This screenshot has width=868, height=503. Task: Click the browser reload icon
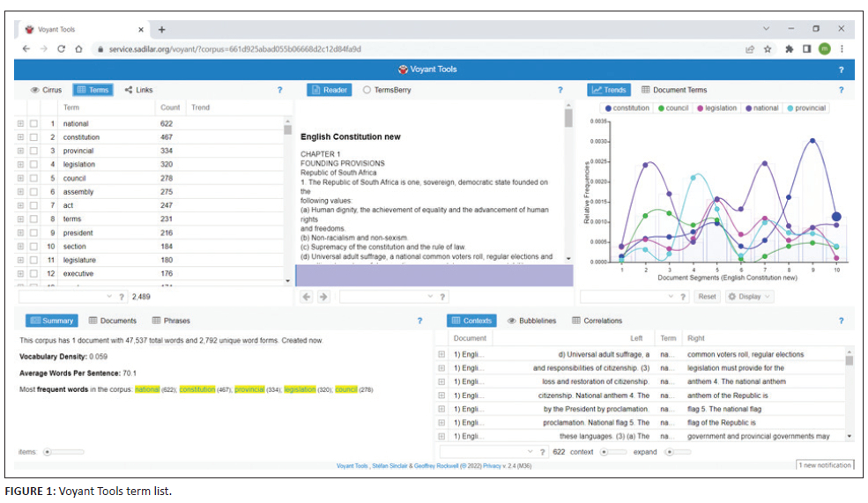[61, 49]
